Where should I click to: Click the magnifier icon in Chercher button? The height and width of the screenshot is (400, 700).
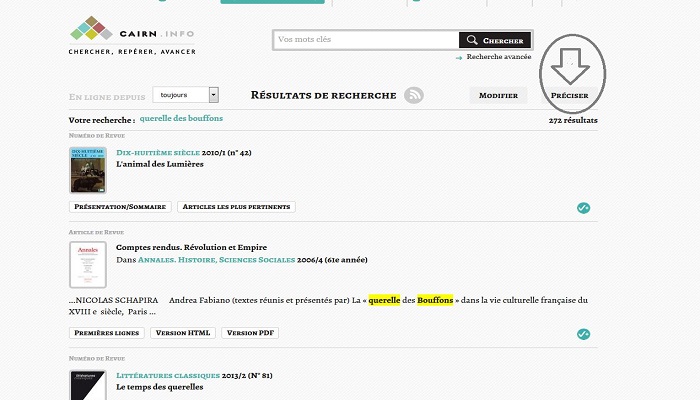(470, 41)
